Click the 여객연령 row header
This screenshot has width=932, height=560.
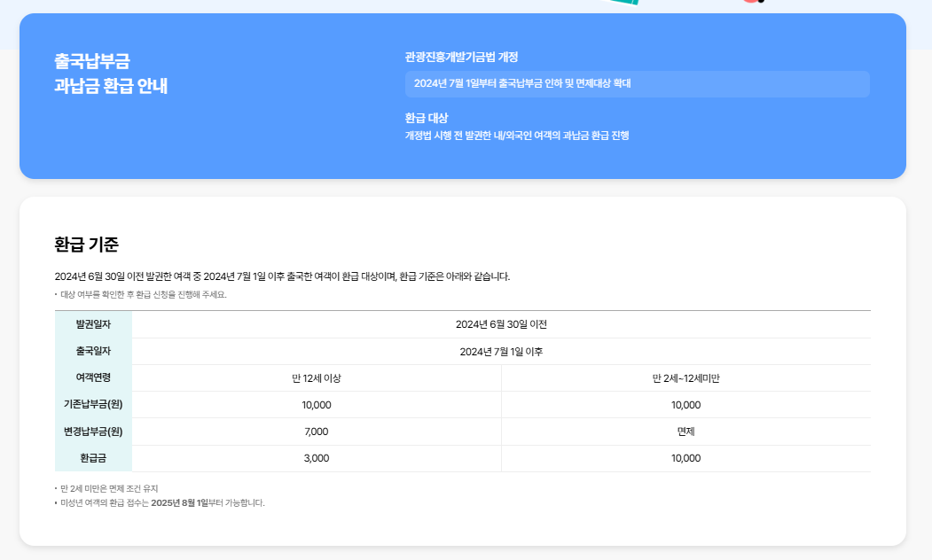tap(93, 377)
